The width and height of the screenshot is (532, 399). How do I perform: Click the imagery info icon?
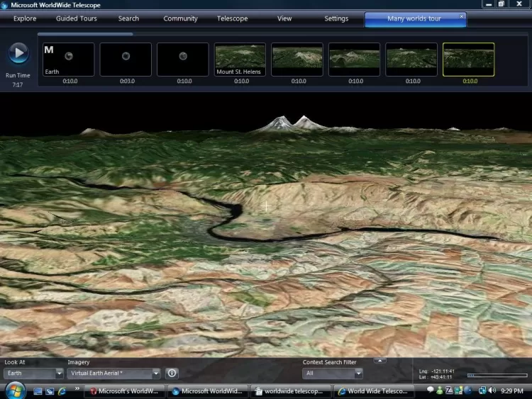tap(172, 373)
